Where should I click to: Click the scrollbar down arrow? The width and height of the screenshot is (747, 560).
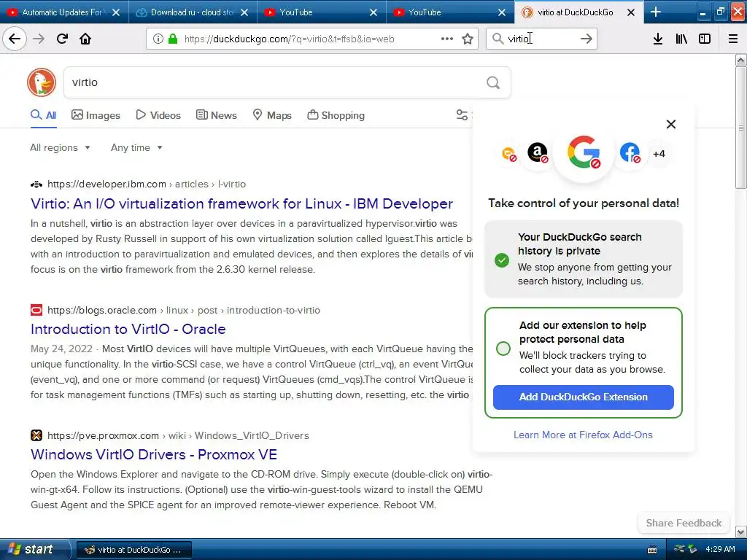click(x=741, y=532)
